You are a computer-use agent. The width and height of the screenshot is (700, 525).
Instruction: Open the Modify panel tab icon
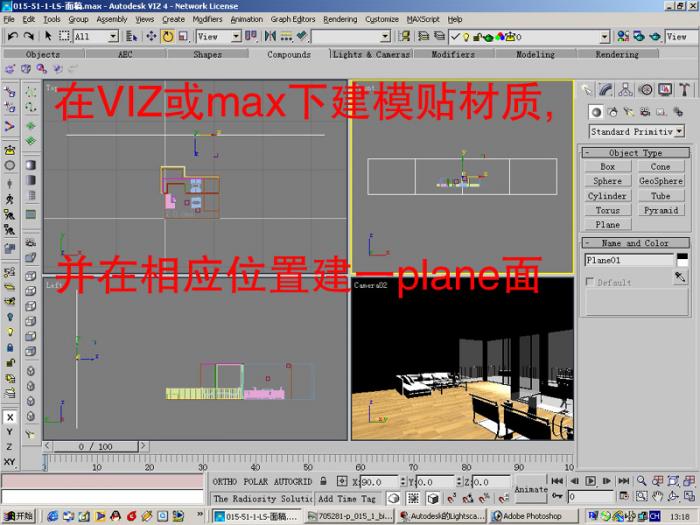[606, 90]
